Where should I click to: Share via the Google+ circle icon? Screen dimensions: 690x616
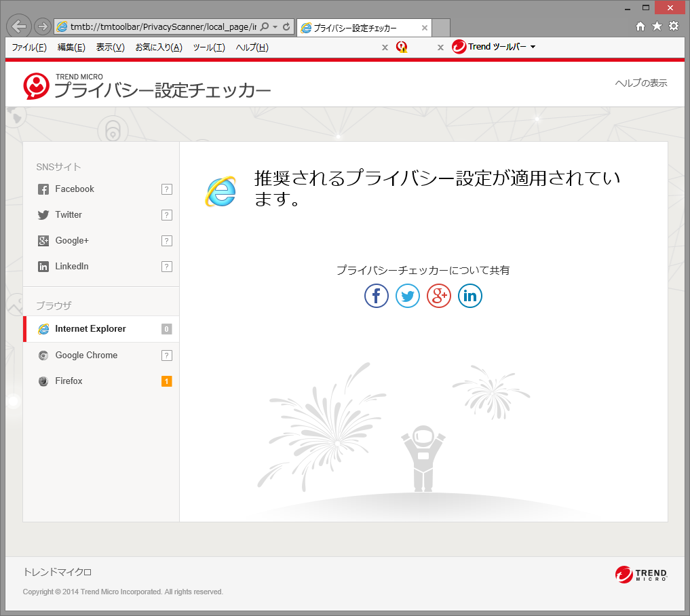point(438,296)
